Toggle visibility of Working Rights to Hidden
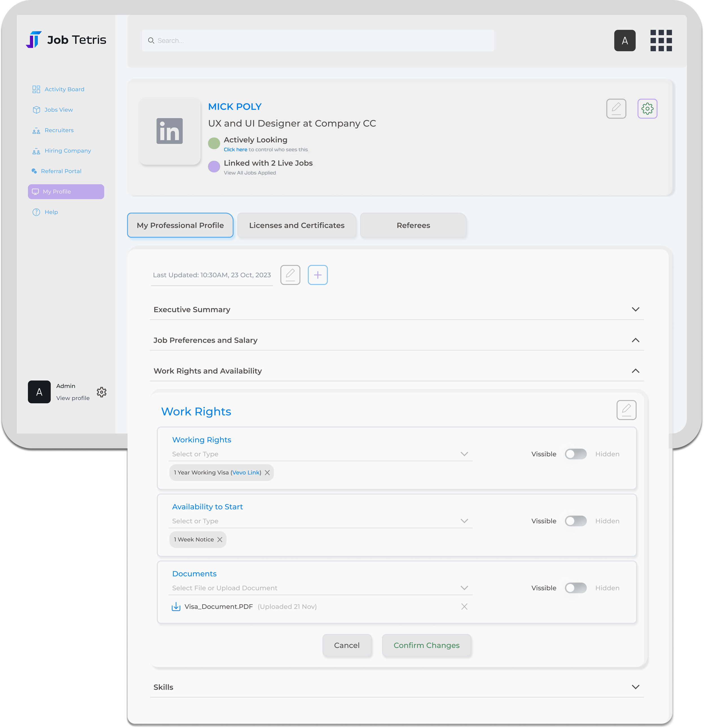The width and height of the screenshot is (705, 728). (576, 453)
